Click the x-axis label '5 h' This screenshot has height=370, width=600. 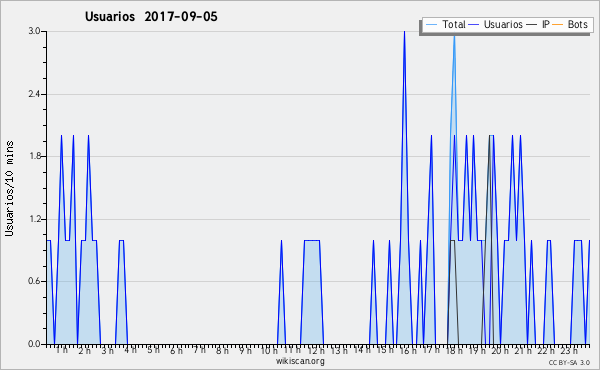pyautogui.click(x=153, y=350)
